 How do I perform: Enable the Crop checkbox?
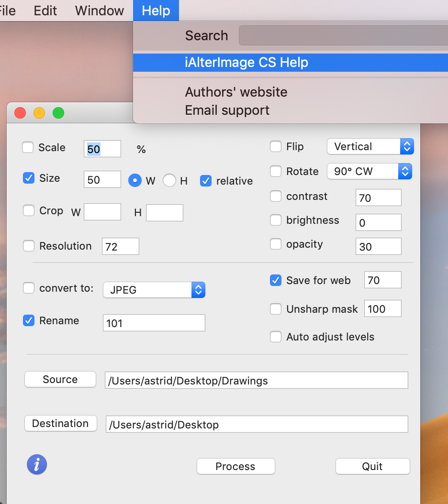point(29,211)
